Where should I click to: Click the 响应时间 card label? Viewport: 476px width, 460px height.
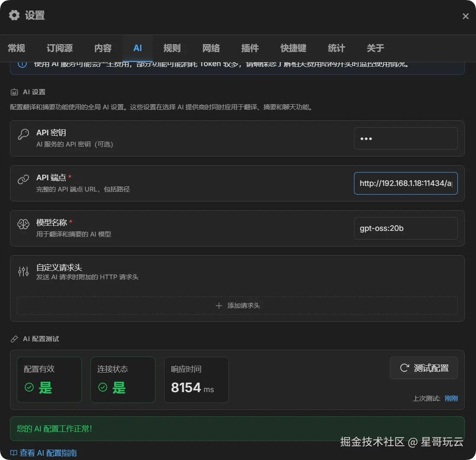click(186, 369)
